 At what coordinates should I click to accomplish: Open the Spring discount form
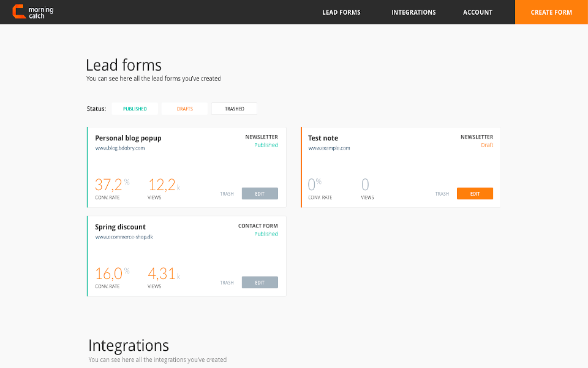click(x=121, y=227)
